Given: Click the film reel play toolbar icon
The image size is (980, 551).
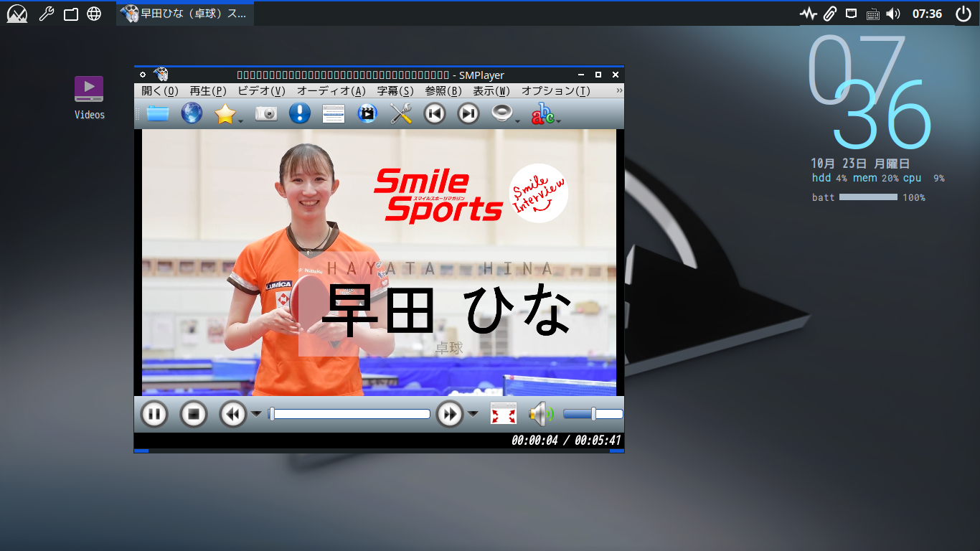Looking at the screenshot, I should (x=367, y=113).
